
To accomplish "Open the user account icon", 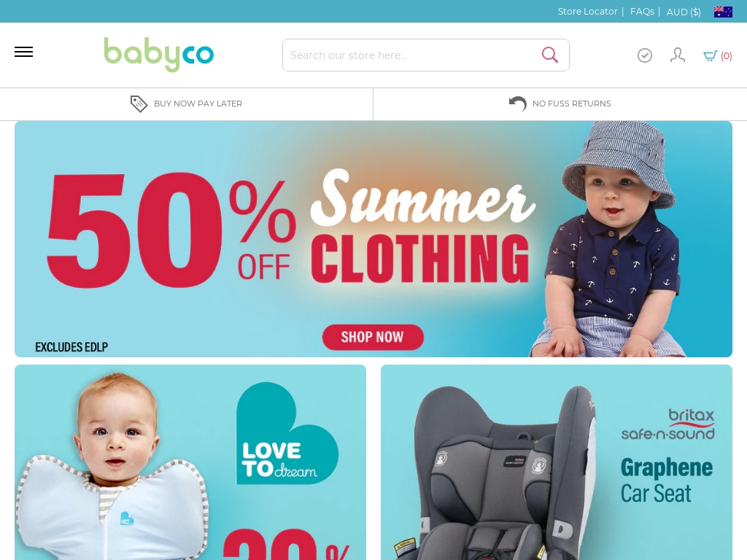I will [x=678, y=55].
